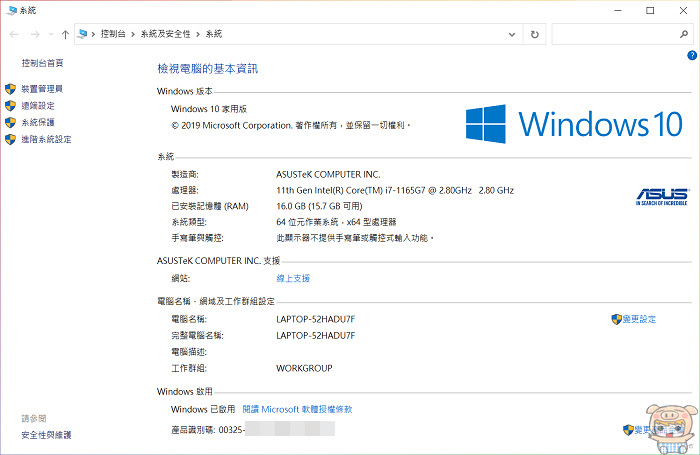Image resolution: width=700 pixels, height=455 pixels.
Task: Click the shield icon beside 變更設定
Action: [617, 319]
